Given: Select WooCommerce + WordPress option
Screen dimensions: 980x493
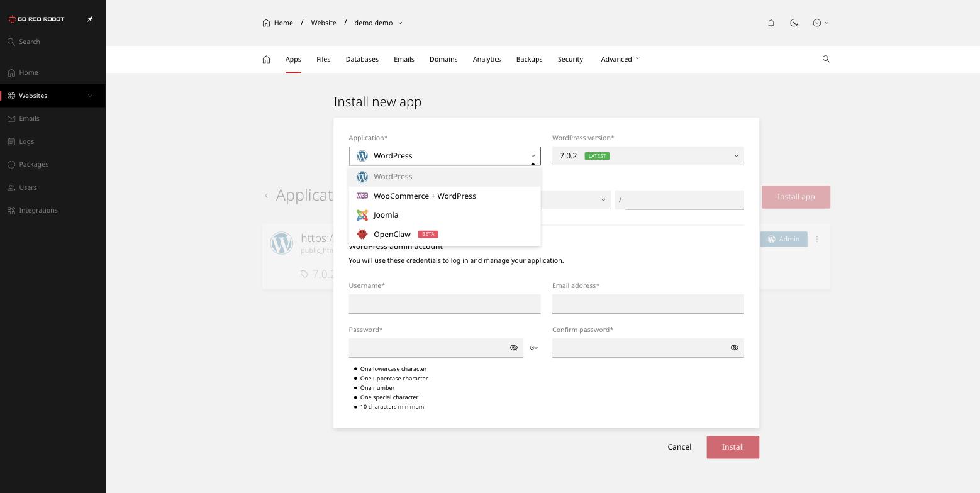Looking at the screenshot, I should 445,196.
